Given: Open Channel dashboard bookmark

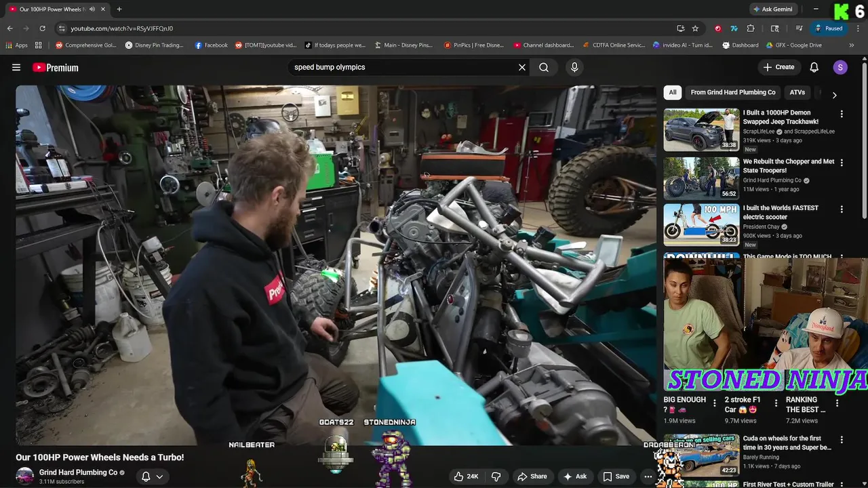Looking at the screenshot, I should click(x=543, y=45).
